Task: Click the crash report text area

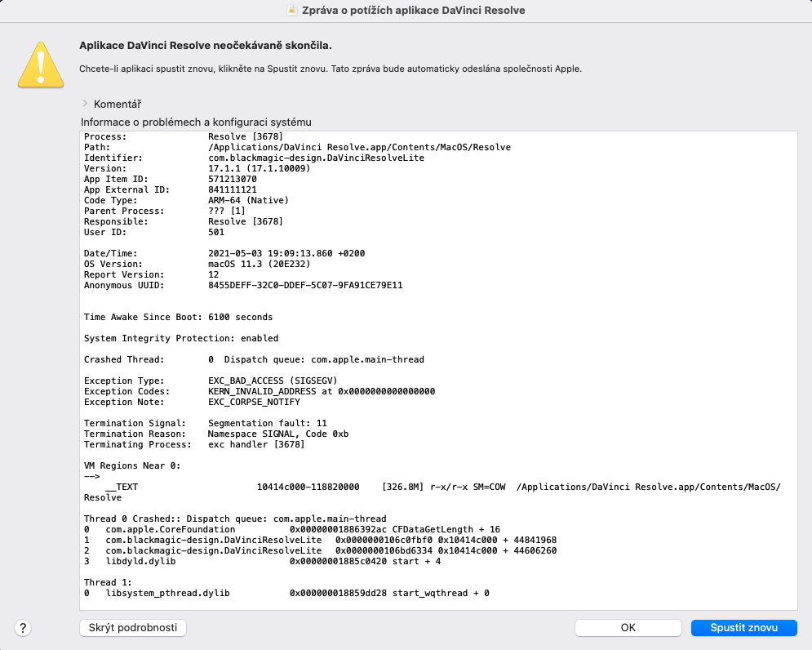Action: pyautogui.click(x=438, y=370)
